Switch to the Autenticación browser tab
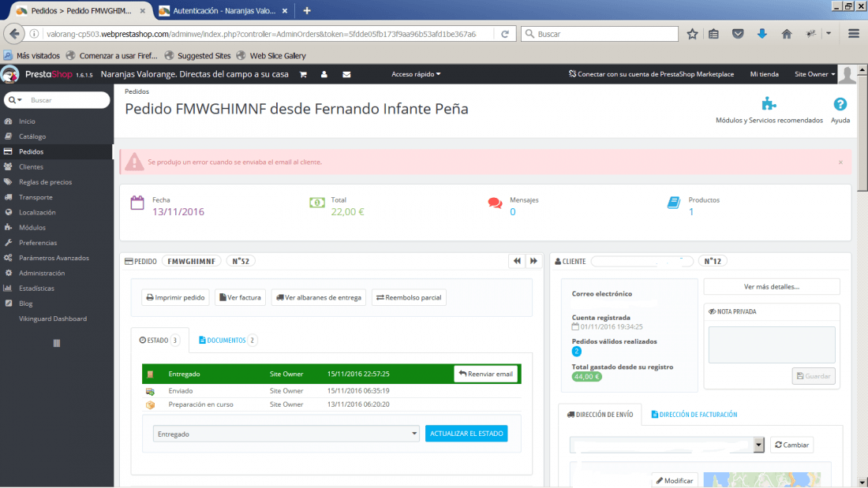868x488 pixels. click(223, 10)
